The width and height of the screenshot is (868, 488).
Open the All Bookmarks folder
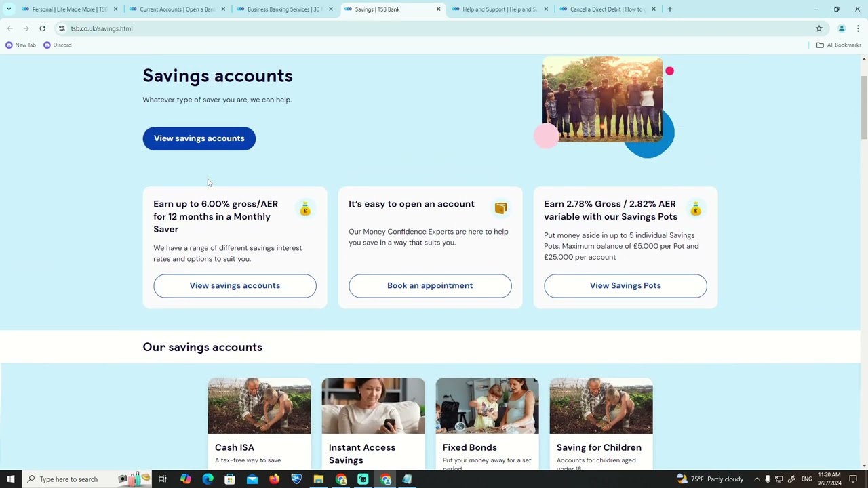(x=839, y=45)
